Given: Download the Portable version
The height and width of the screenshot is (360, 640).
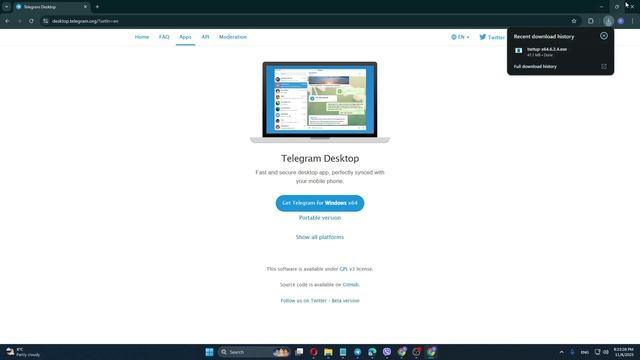Looking at the screenshot, I should click(320, 218).
